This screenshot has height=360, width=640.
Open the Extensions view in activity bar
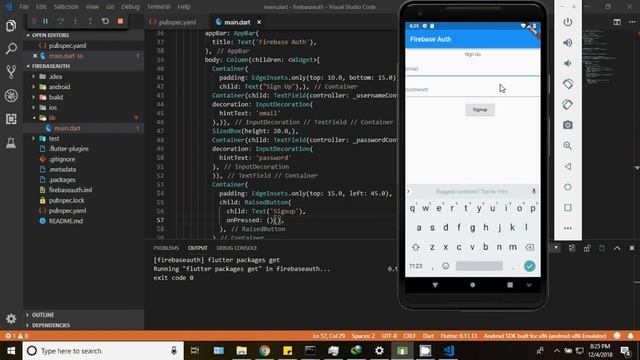click(x=11, y=119)
